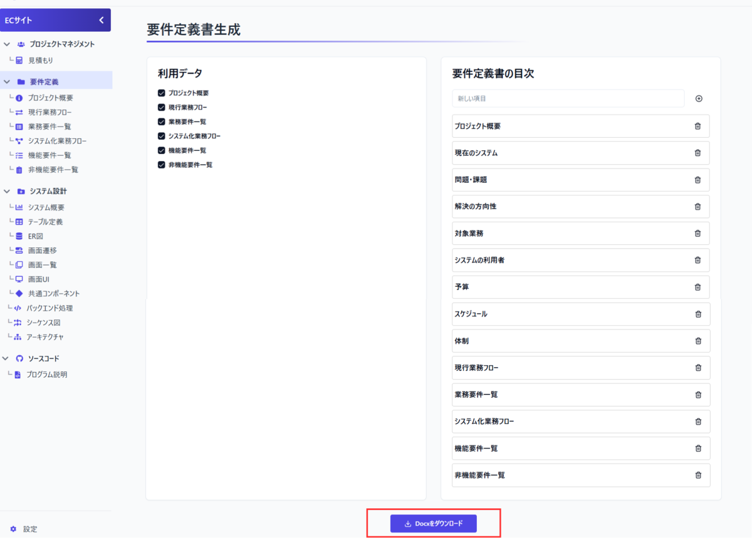Click the ER図 database icon
Viewport: 752px width, 560px height.
[x=19, y=236]
